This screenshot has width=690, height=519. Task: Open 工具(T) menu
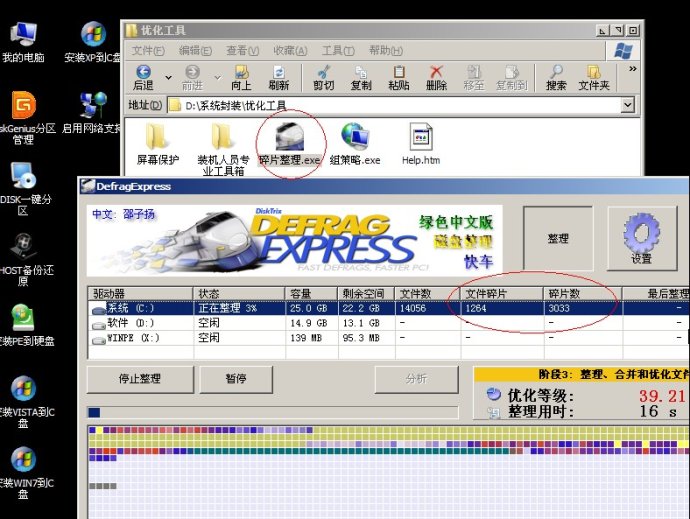pyautogui.click(x=338, y=51)
